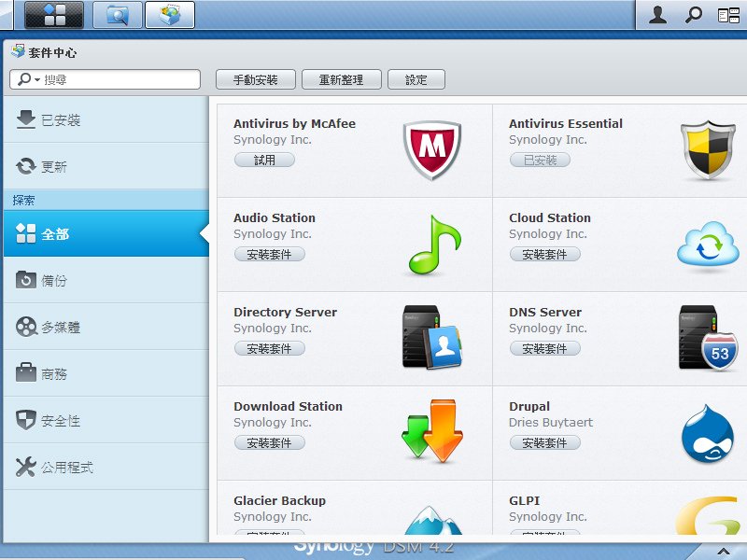The image size is (747, 560).
Task: Open the Download Station title
Action: (288, 407)
